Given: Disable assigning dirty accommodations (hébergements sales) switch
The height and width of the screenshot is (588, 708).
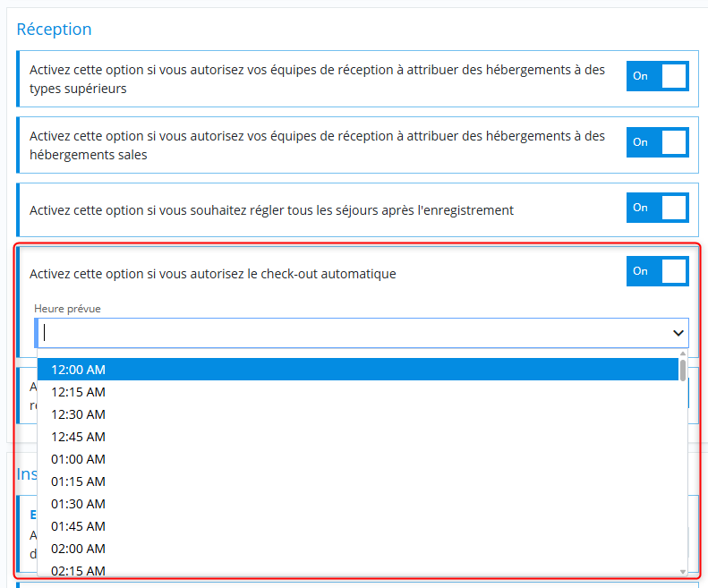Looking at the screenshot, I should point(657,142).
